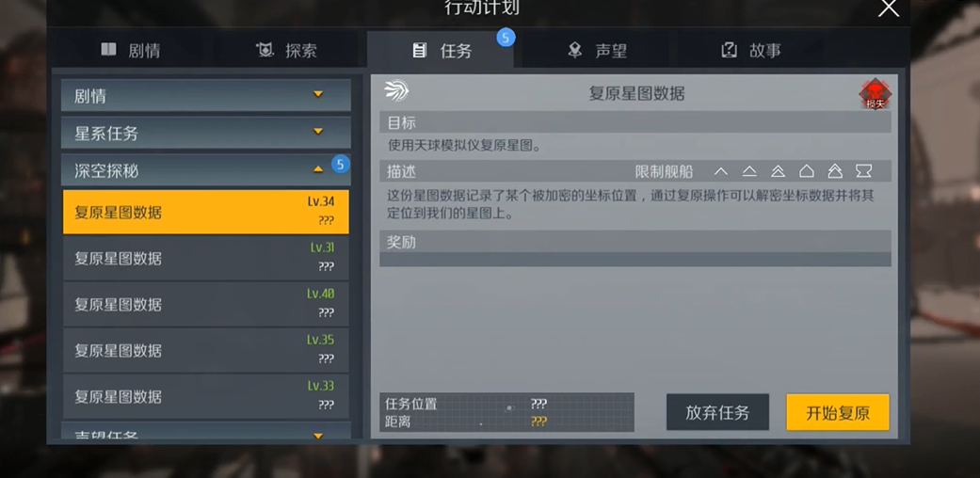Click the last ship class icon in 限制舰船
The image size is (980, 478).
[863, 171]
